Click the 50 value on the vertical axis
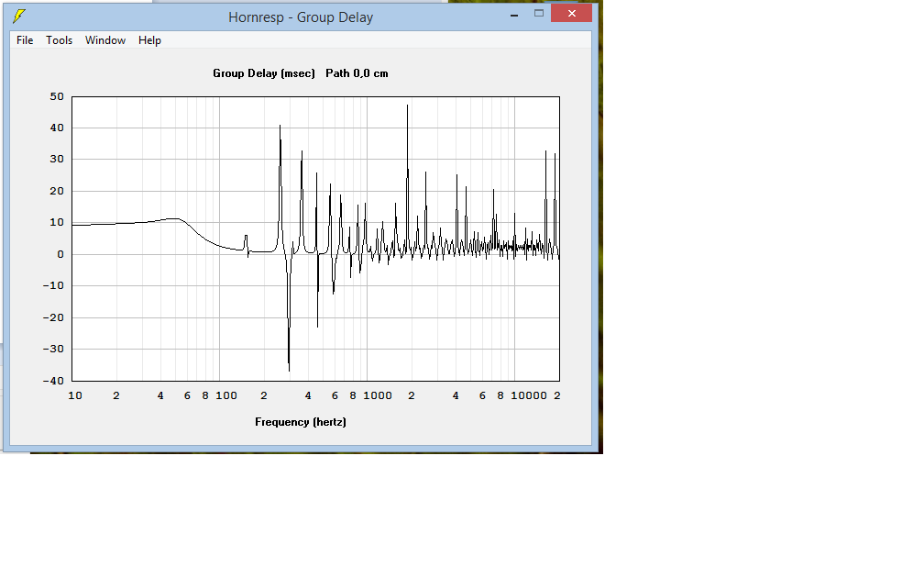The width and height of the screenshot is (924, 578). [x=57, y=96]
